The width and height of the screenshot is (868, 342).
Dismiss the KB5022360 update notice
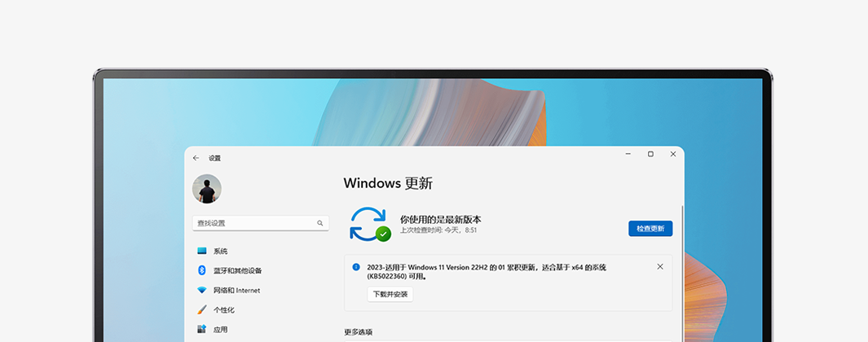(x=660, y=267)
